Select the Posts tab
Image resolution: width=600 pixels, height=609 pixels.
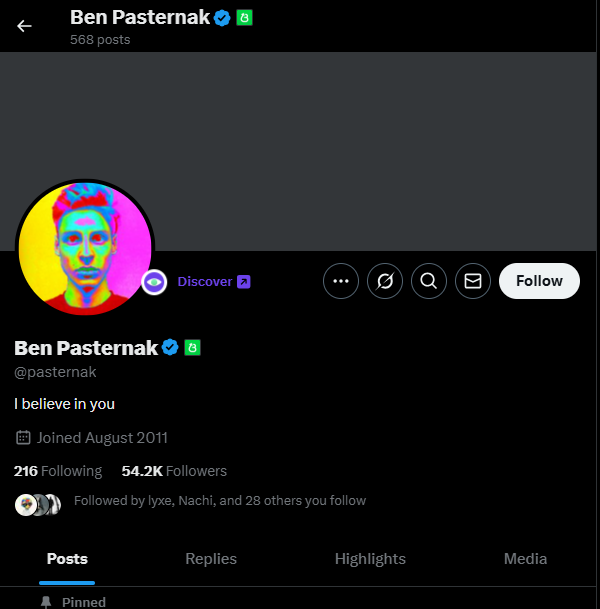[67, 559]
